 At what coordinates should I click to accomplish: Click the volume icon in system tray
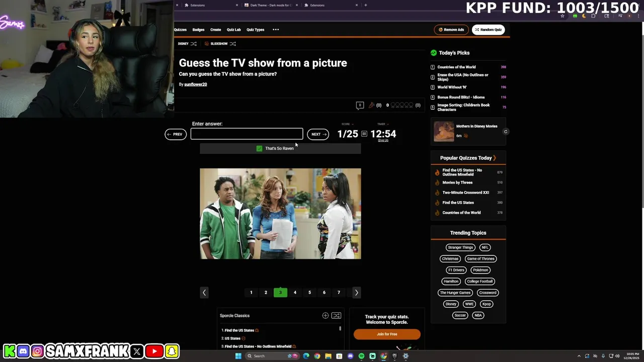(617, 356)
